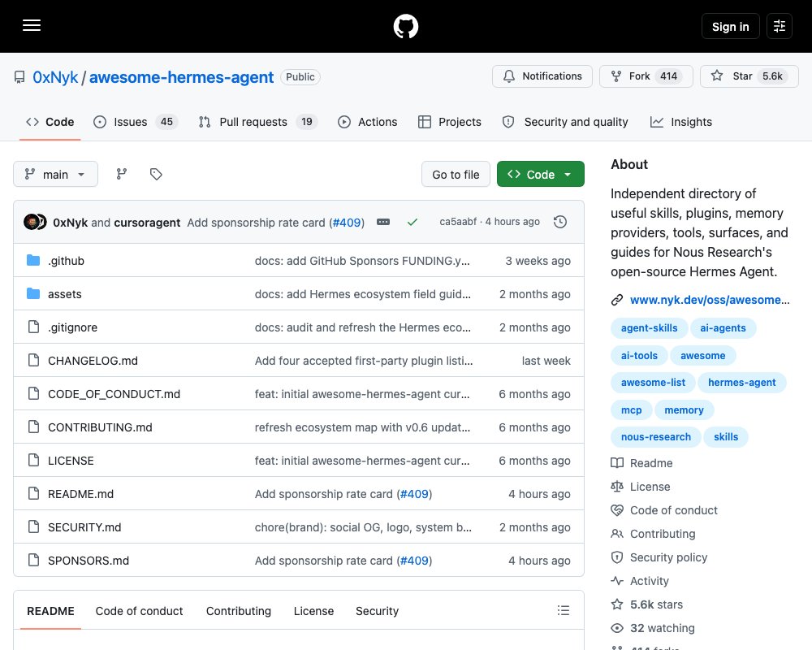The width and height of the screenshot is (812, 650).
Task: Open commit ca5aabf link
Action: pyautogui.click(x=458, y=222)
